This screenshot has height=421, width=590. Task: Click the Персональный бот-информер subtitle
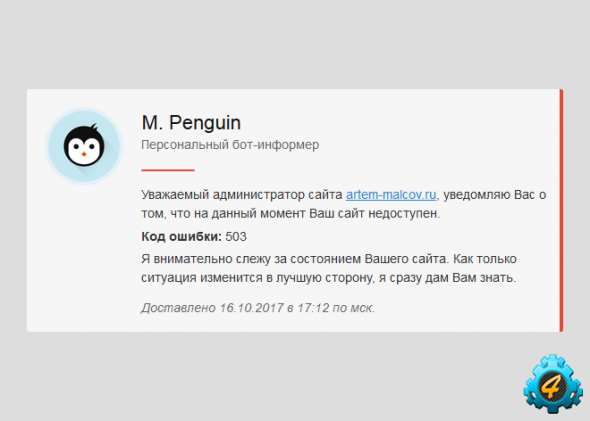click(230, 144)
